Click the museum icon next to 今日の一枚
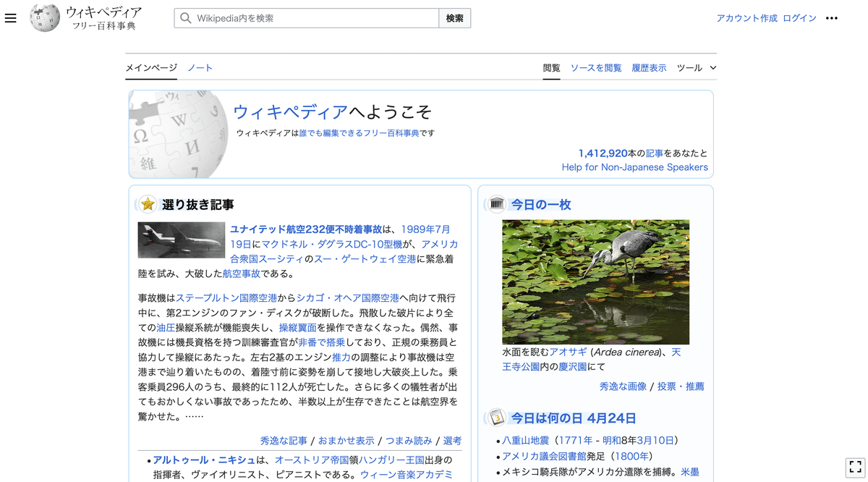Viewport: 868px width, 482px height. click(495, 205)
